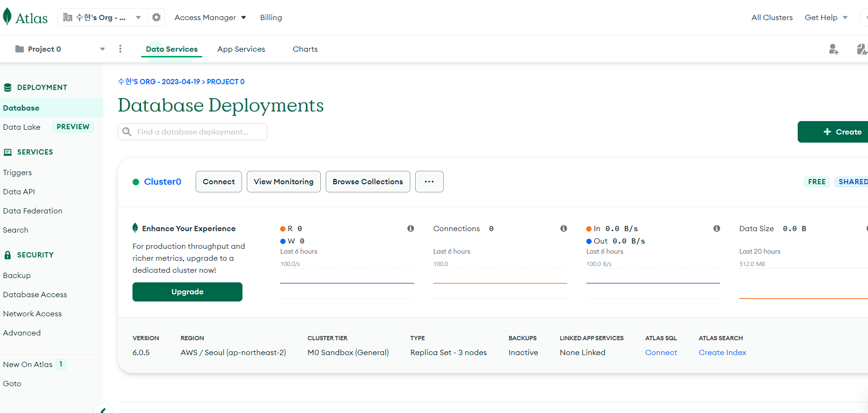Open New On Atlas updates

[x=28, y=364]
